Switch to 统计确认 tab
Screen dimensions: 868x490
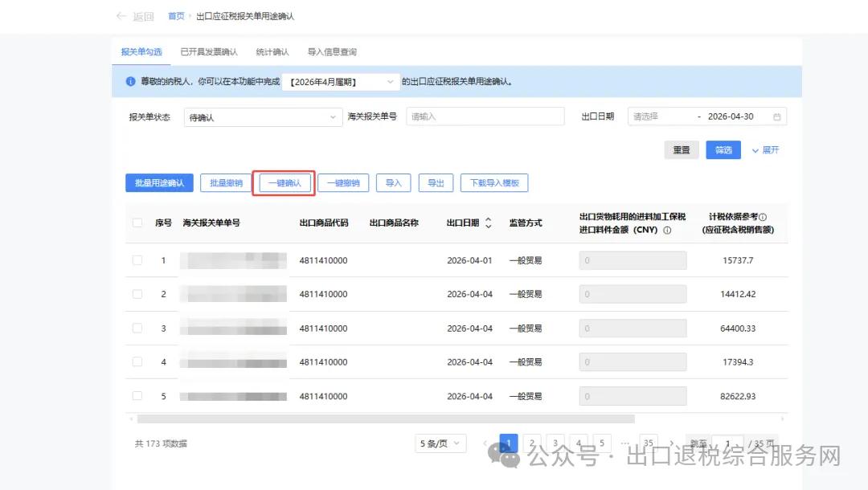pyautogui.click(x=272, y=52)
